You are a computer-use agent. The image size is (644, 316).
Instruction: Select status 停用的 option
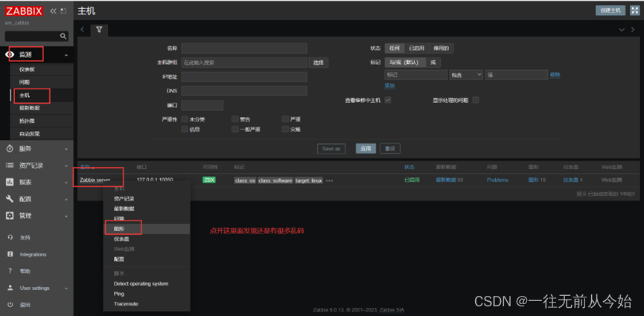[441, 48]
